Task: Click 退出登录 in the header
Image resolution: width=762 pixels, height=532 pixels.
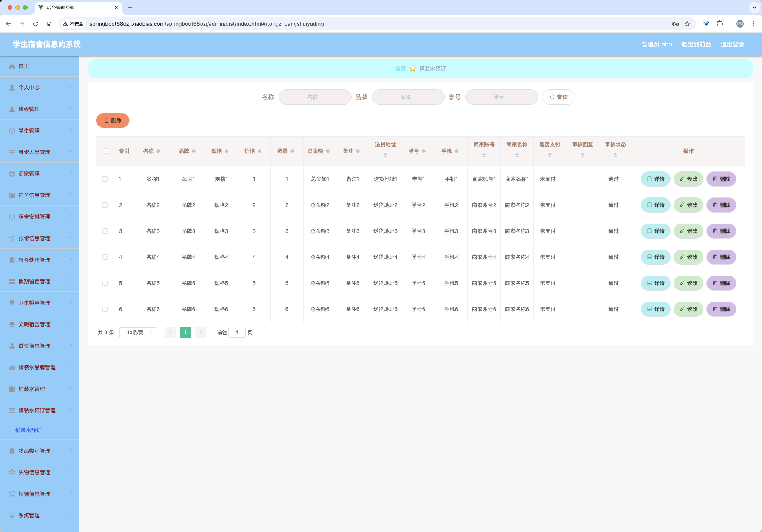Action: point(732,44)
